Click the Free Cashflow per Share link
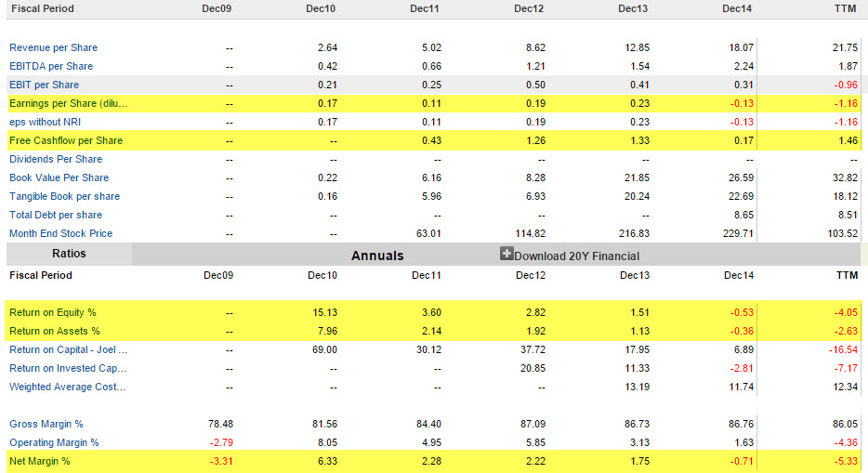Screen dimensions: 868x473 [x=66, y=140]
